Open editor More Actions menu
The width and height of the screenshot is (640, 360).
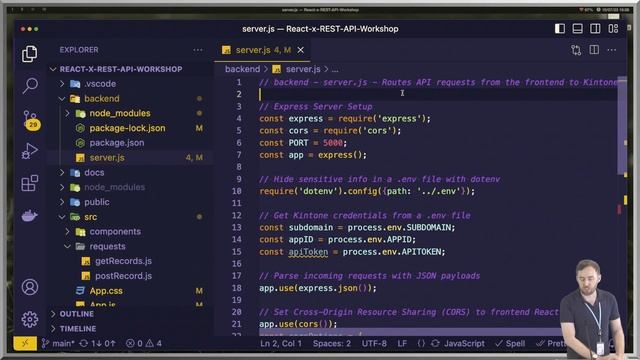(x=612, y=50)
